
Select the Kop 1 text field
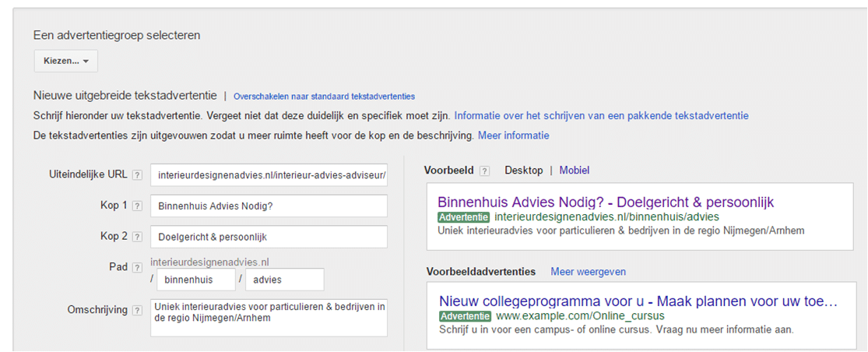pyautogui.click(x=269, y=206)
